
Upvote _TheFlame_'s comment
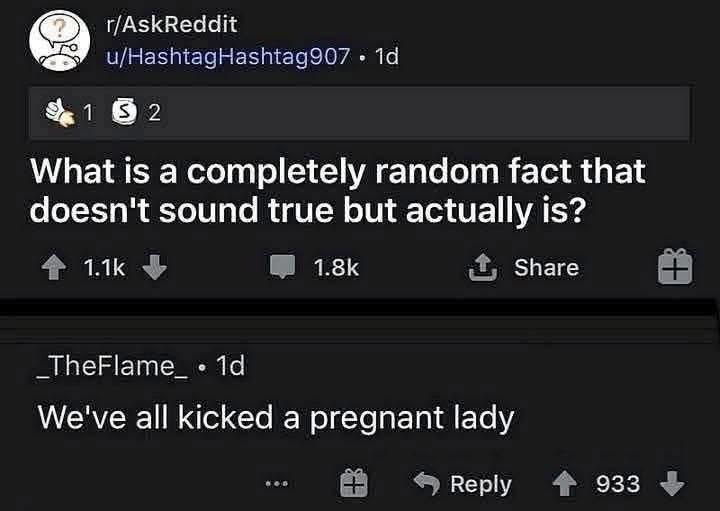tap(564, 484)
